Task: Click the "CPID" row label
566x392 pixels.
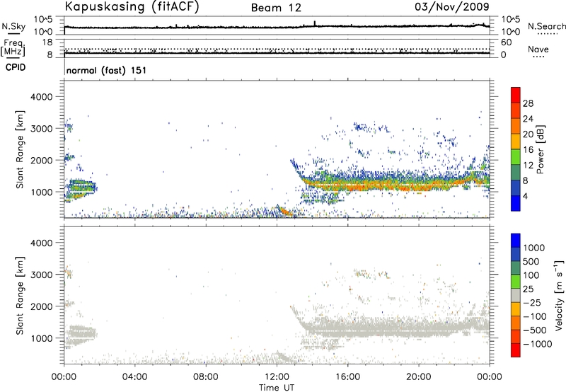Action: (16, 67)
